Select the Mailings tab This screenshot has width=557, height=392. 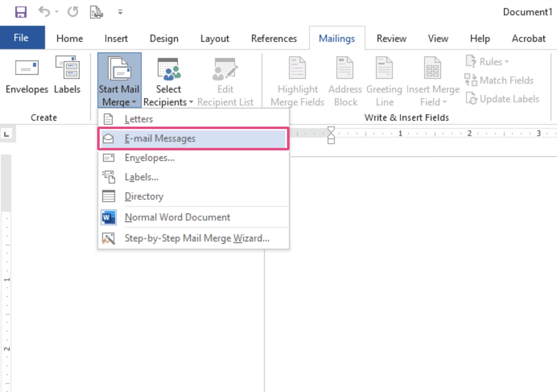click(x=337, y=38)
